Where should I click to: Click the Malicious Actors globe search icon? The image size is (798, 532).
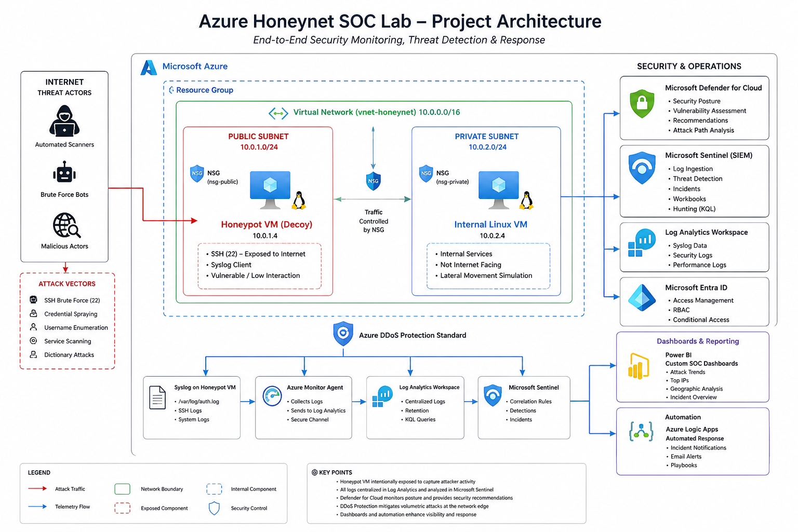tap(66, 225)
